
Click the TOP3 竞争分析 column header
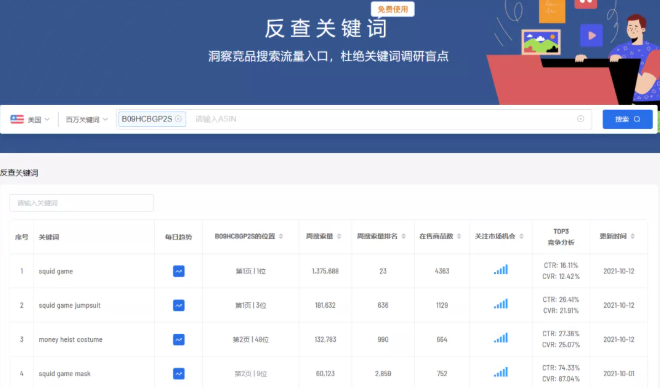pos(561,237)
